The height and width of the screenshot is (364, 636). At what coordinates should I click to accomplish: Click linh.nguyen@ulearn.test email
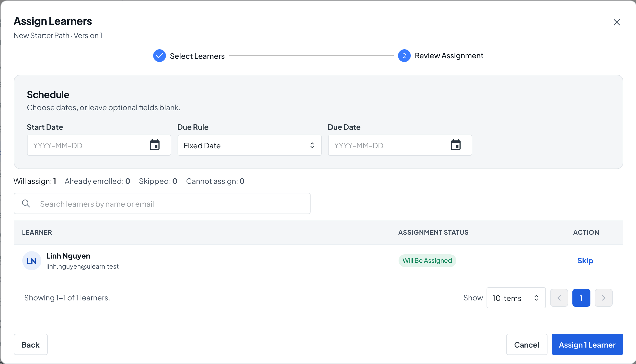point(82,267)
